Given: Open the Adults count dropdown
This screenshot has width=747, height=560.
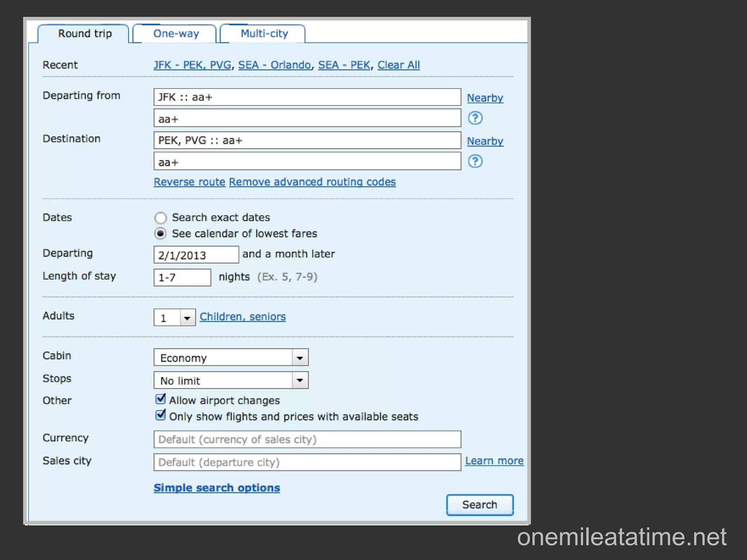Looking at the screenshot, I should [187, 318].
